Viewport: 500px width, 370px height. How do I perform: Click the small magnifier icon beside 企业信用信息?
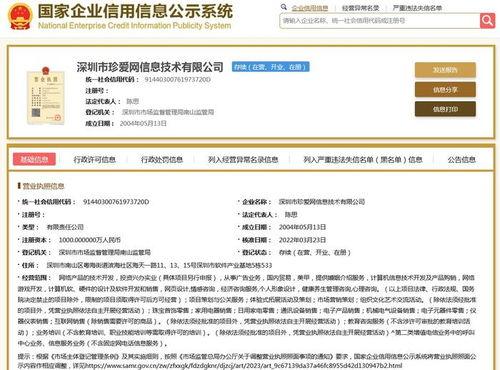pos(284,7)
